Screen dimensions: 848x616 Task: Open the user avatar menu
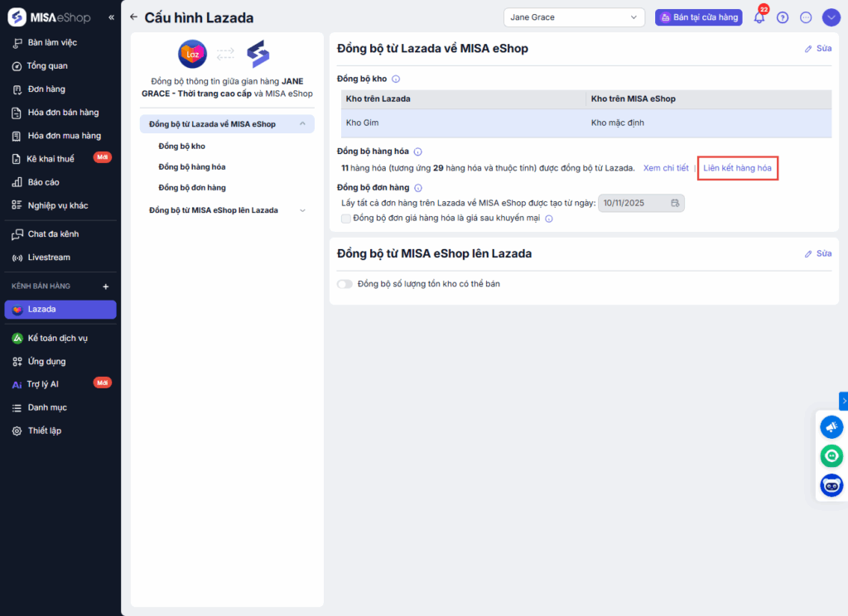point(831,17)
